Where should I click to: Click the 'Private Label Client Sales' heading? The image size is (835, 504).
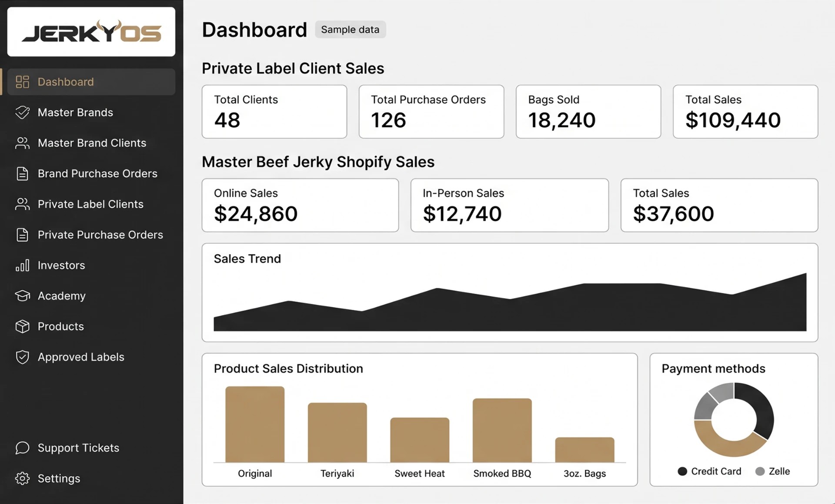[293, 68]
